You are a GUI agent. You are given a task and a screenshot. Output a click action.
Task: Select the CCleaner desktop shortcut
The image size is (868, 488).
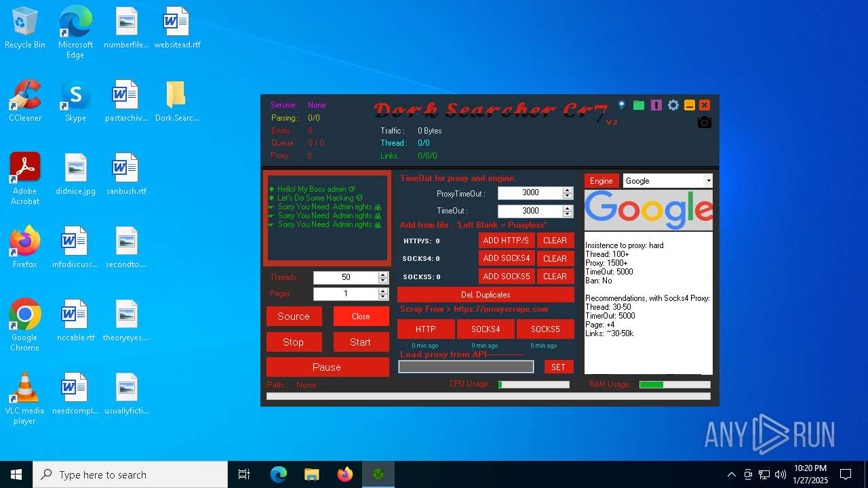point(25,101)
